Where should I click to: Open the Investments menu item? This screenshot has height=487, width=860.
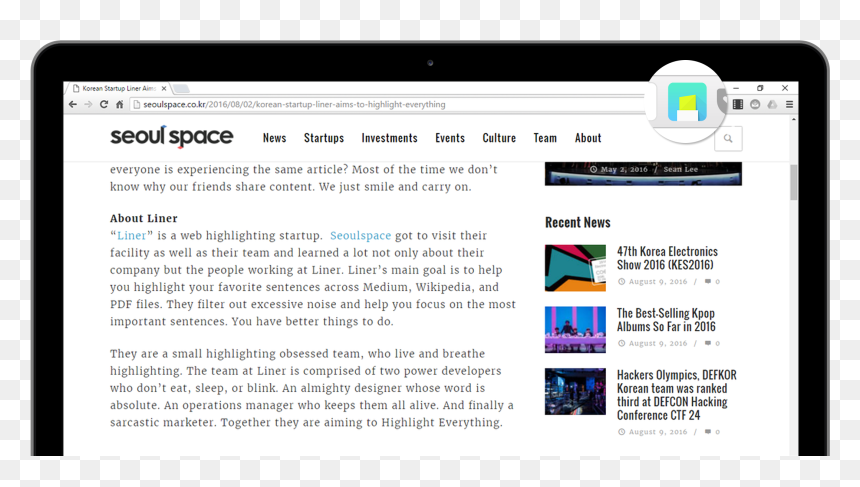tap(389, 138)
